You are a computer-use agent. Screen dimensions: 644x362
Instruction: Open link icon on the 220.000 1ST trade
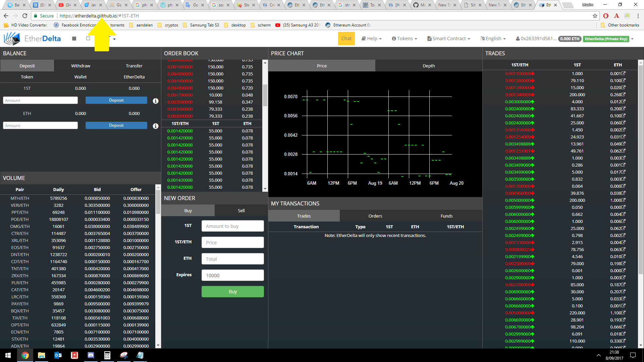tap(623, 313)
